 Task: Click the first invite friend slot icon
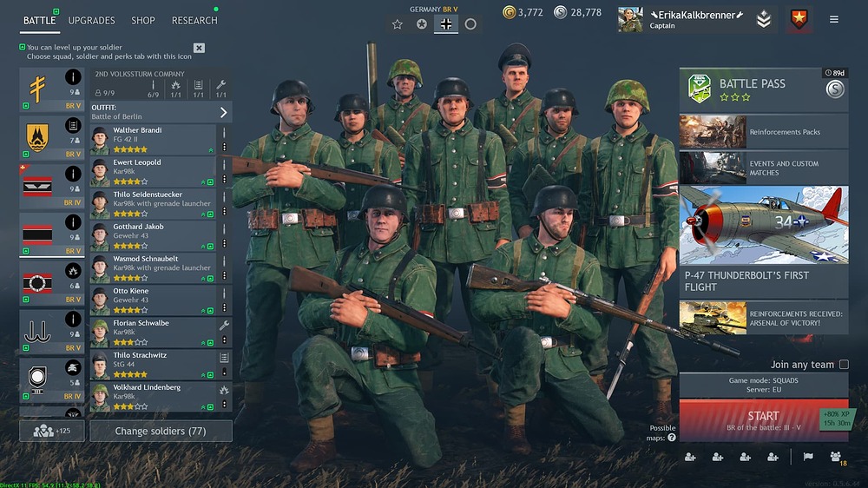[x=690, y=457]
